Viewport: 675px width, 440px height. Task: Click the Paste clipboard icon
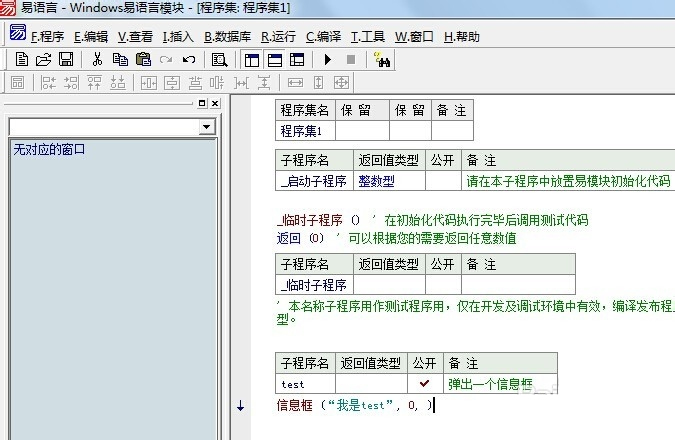pos(143,60)
